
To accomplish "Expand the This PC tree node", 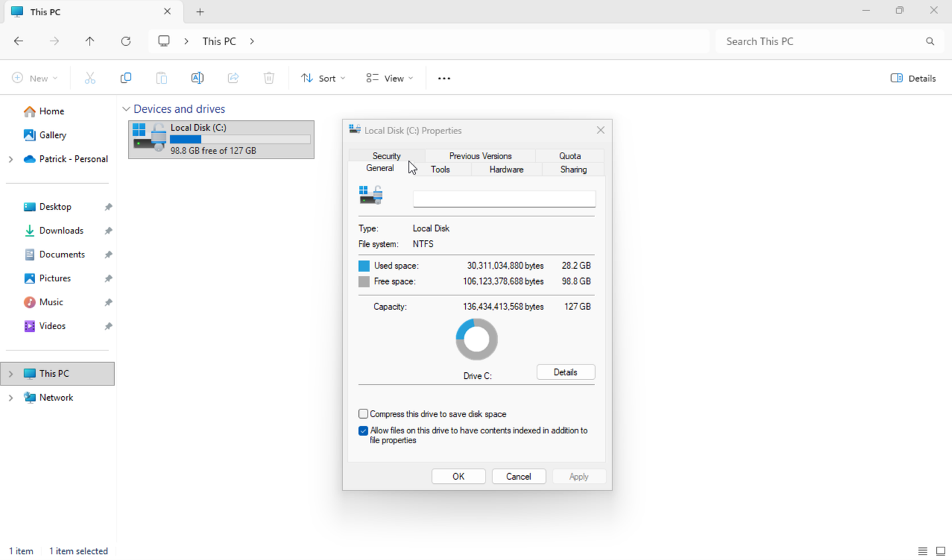I will point(11,374).
